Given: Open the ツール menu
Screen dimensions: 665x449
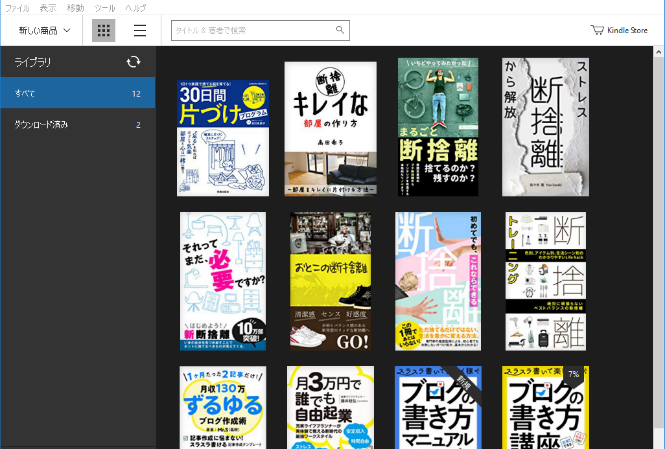Looking at the screenshot, I should pos(105,8).
